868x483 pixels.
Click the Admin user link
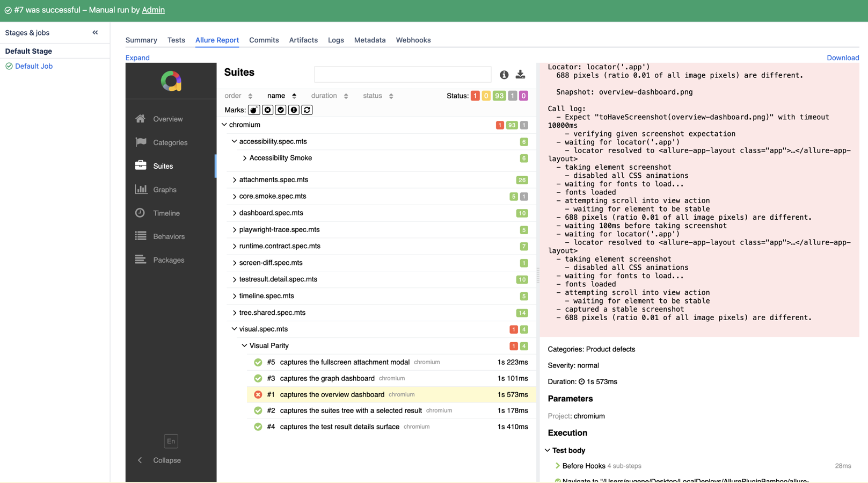click(153, 10)
